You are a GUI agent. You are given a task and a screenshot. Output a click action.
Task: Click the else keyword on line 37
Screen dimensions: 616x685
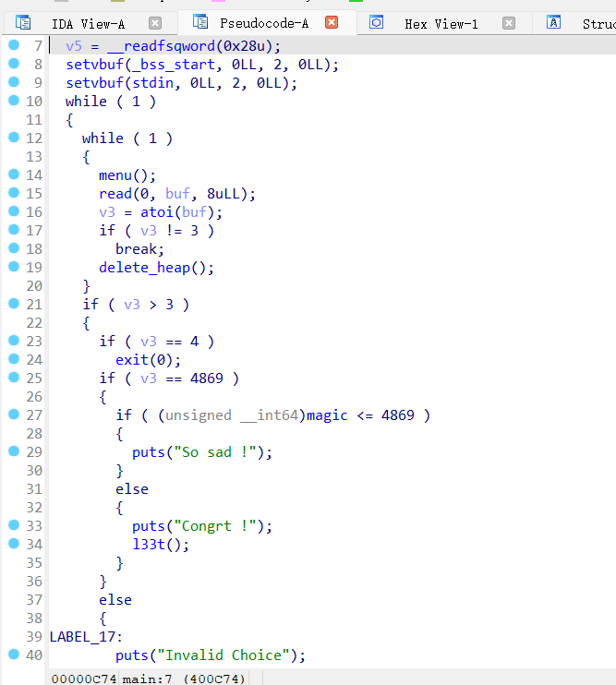[x=115, y=600]
